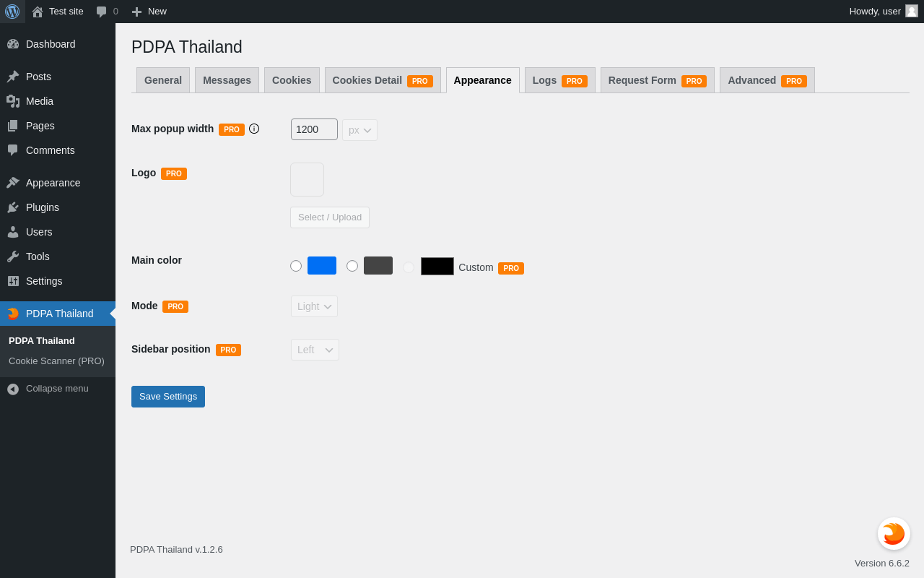Click the Tools wrench icon

point(13,256)
